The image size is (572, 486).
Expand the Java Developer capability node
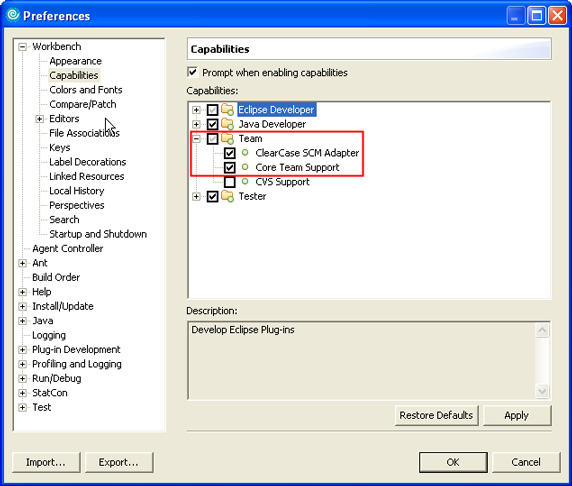click(x=196, y=124)
